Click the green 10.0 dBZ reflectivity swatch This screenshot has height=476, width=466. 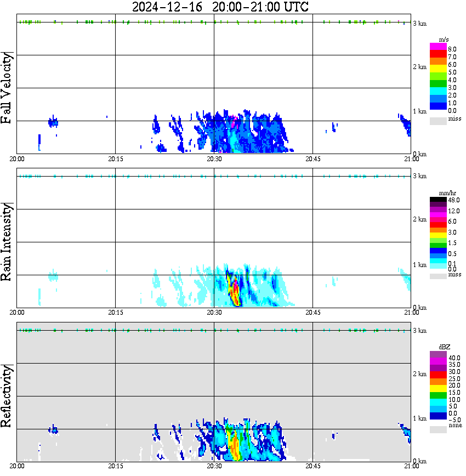pyautogui.click(x=438, y=395)
